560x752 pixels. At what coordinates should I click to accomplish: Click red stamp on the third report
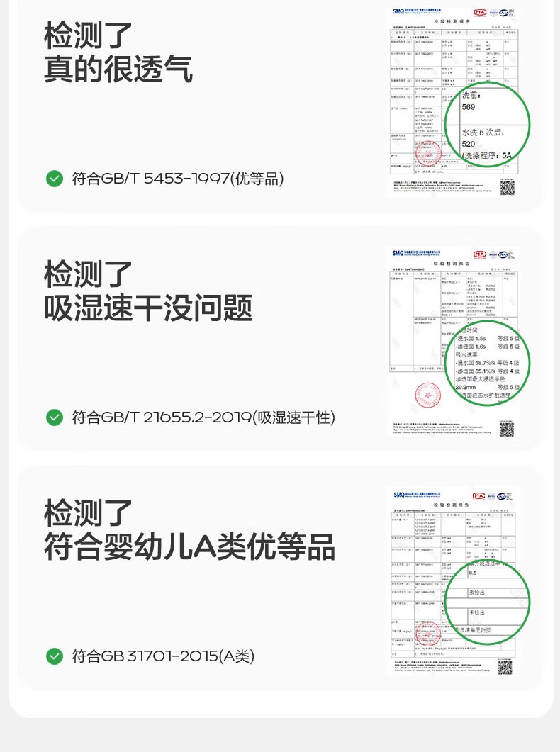coord(427,634)
